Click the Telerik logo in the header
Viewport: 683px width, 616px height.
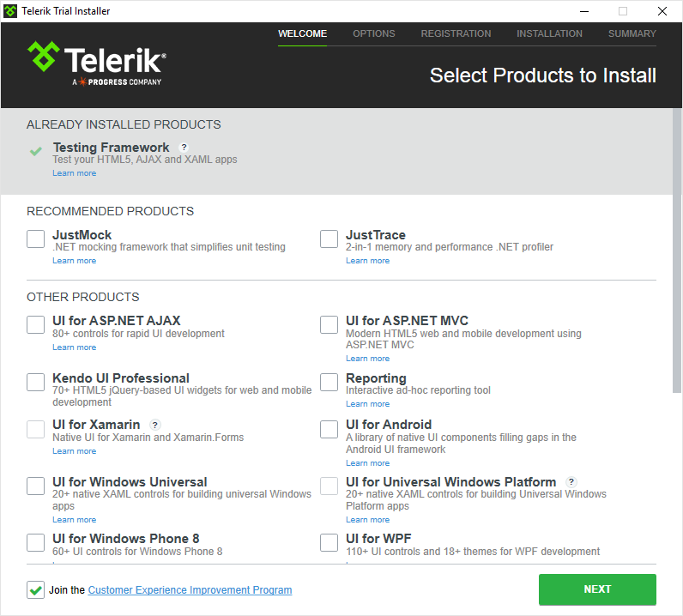(97, 63)
